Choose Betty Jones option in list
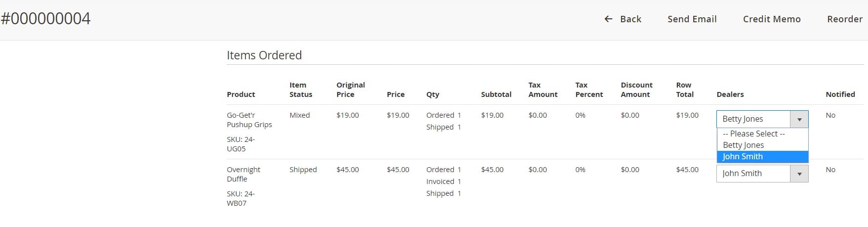 coord(762,145)
